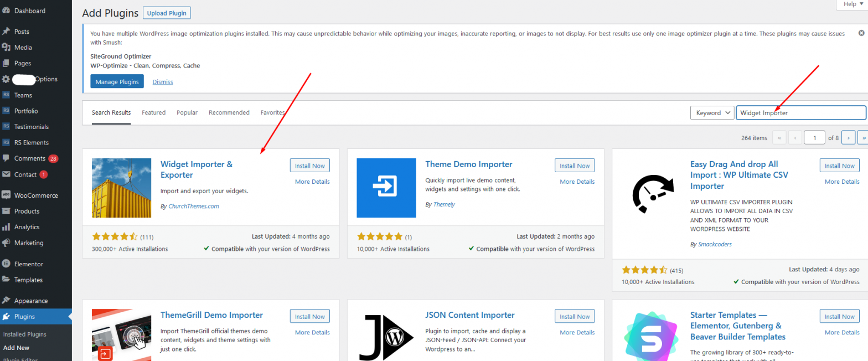Go to next page of results
Viewport: 868px width, 361px height.
click(x=848, y=137)
